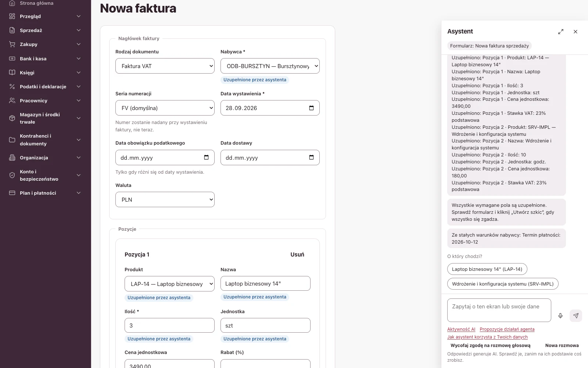The width and height of the screenshot is (588, 368).
Task: Click Usuń to remove Pozycja 1
Action: point(297,255)
